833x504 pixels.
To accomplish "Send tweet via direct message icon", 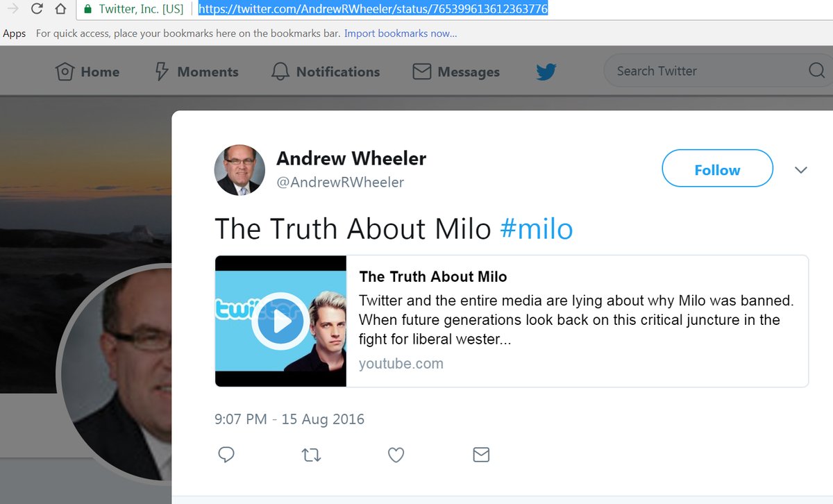I will coord(481,455).
